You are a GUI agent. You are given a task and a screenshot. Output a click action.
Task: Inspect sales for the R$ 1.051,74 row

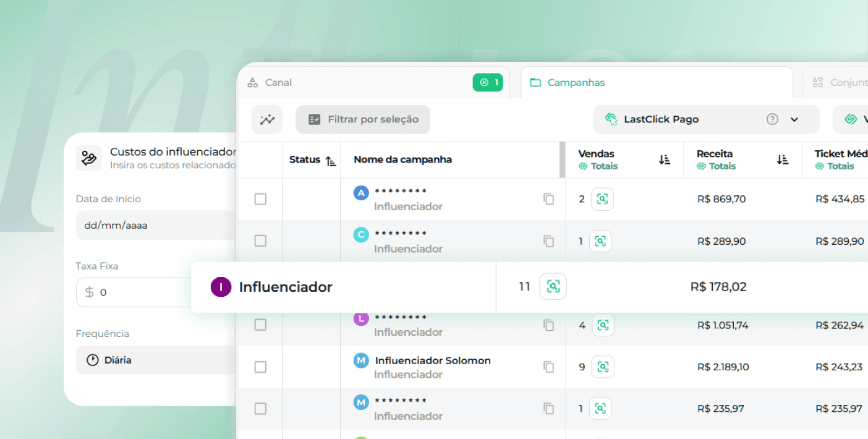tap(603, 325)
